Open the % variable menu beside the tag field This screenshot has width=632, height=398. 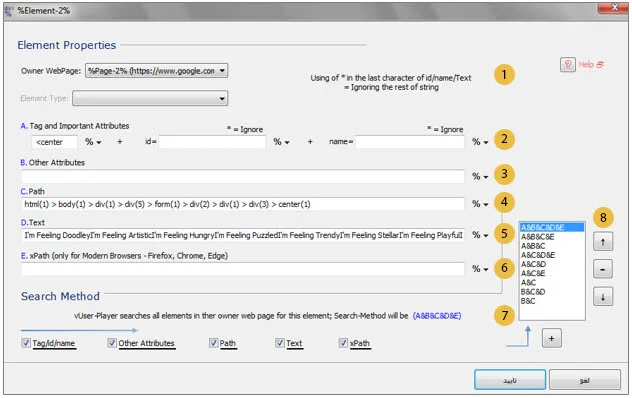[93, 142]
